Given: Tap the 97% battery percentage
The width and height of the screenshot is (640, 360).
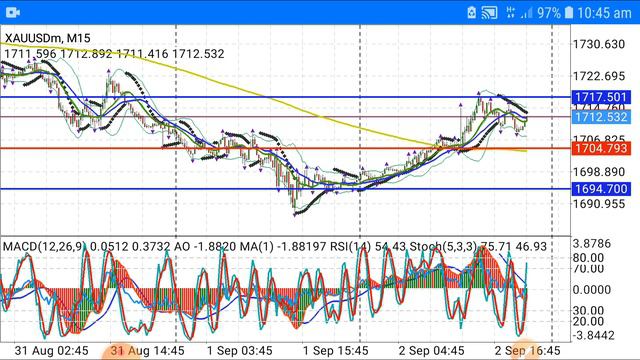Looking at the screenshot, I should coord(549,13).
